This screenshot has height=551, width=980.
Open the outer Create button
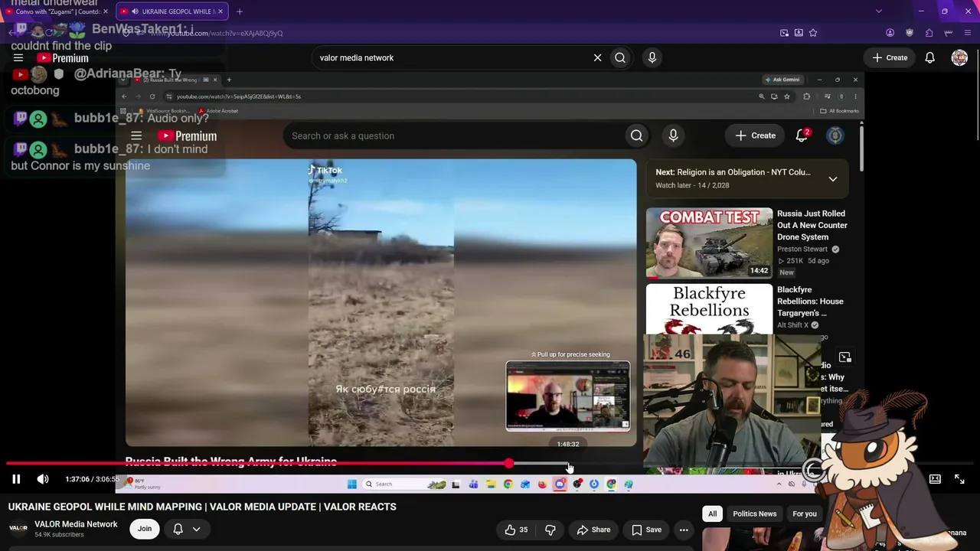tap(890, 57)
